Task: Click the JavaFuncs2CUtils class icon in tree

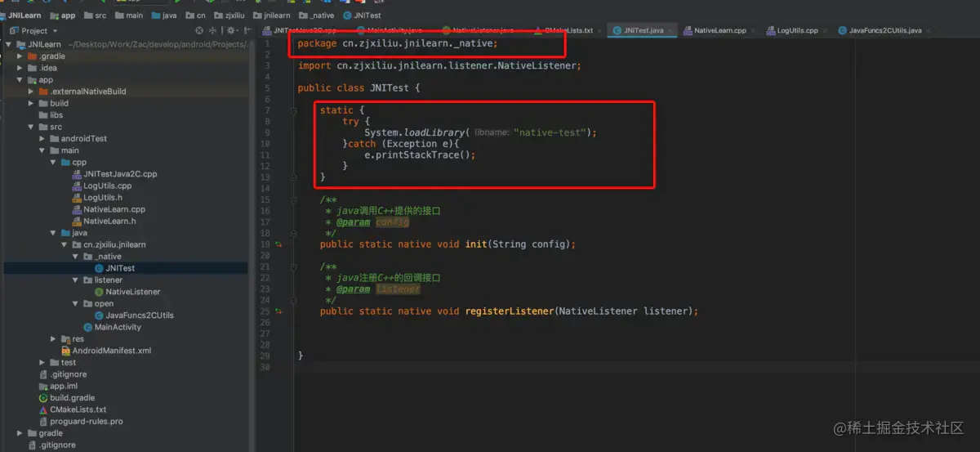Action: 99,316
